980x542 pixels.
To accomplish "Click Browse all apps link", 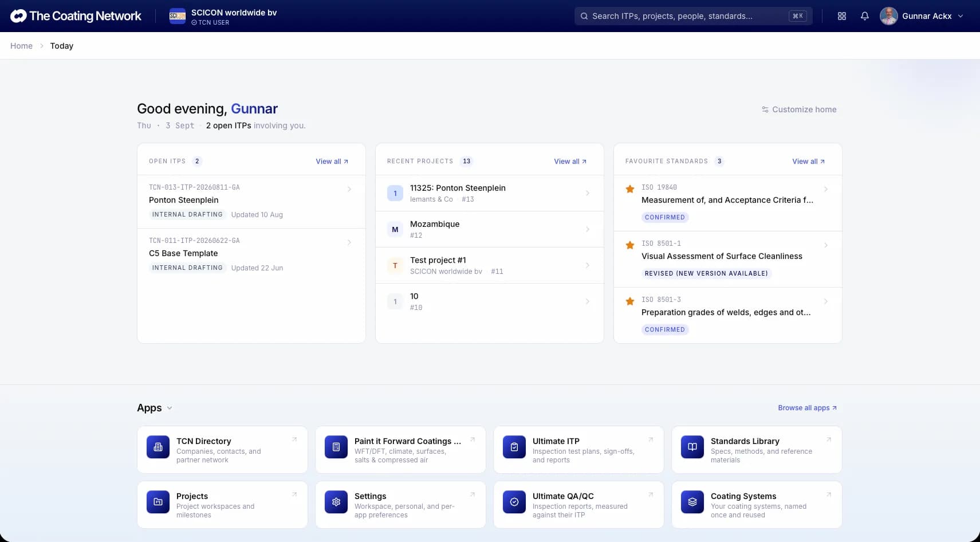I will (808, 408).
